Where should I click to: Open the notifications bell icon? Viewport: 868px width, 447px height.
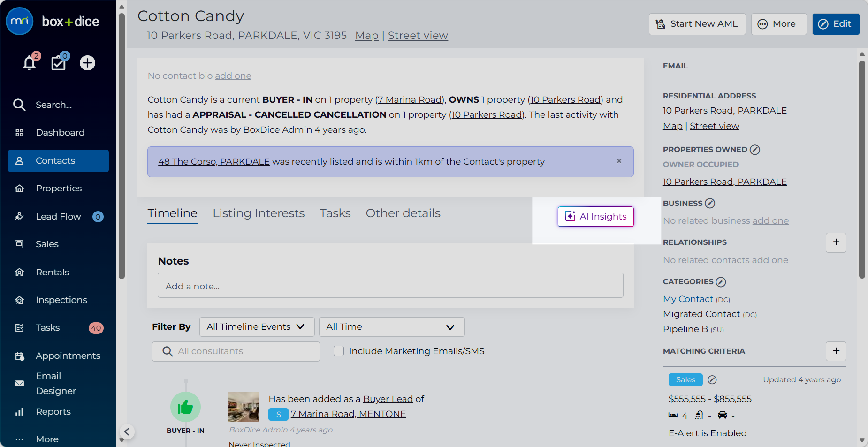(30, 62)
